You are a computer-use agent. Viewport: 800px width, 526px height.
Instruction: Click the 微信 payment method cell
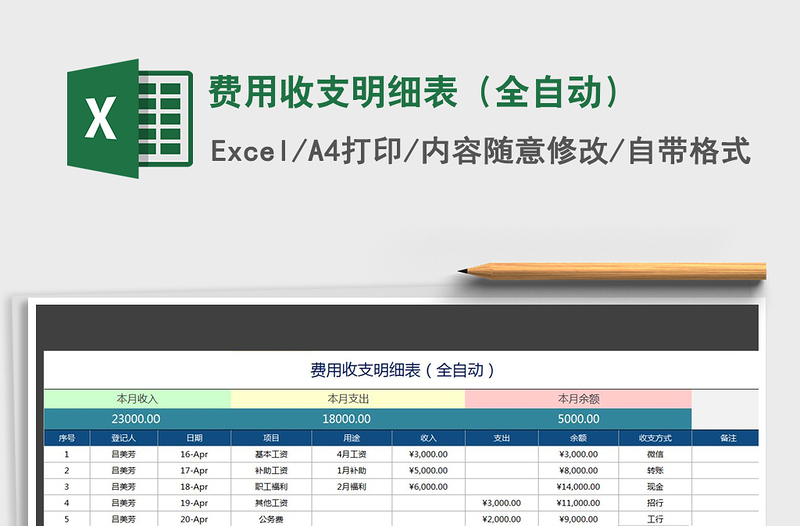pos(655,454)
